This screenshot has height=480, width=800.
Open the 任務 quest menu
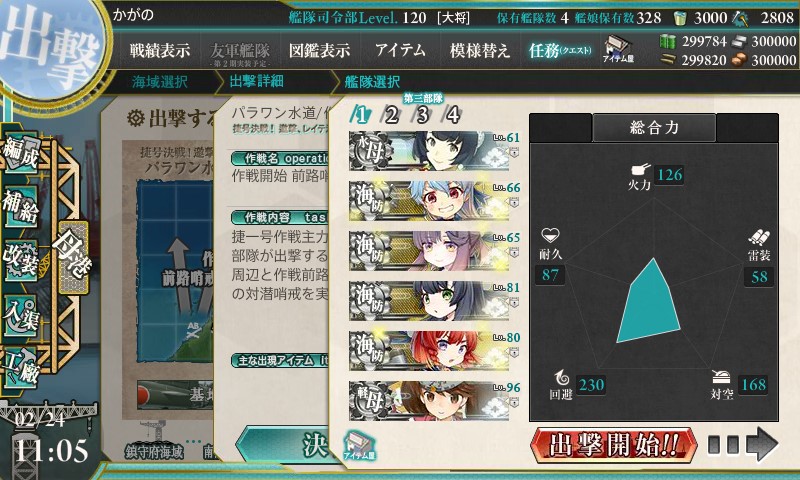tap(560, 50)
